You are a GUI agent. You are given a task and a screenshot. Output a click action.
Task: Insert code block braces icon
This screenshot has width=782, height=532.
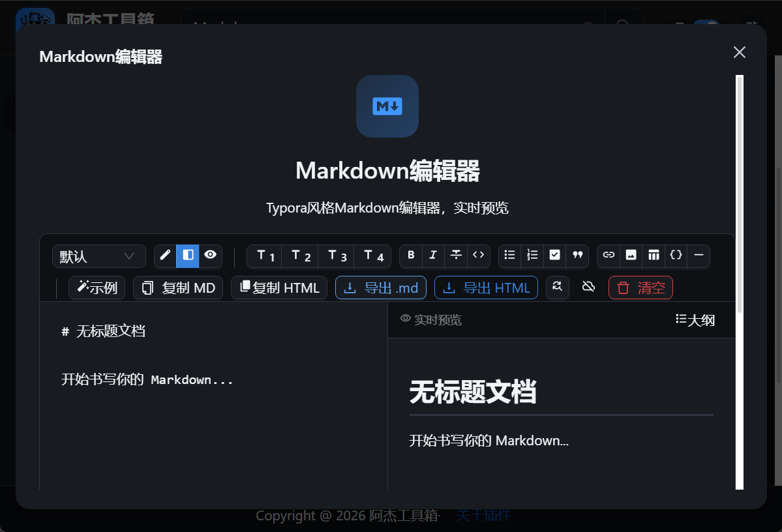[676, 256]
